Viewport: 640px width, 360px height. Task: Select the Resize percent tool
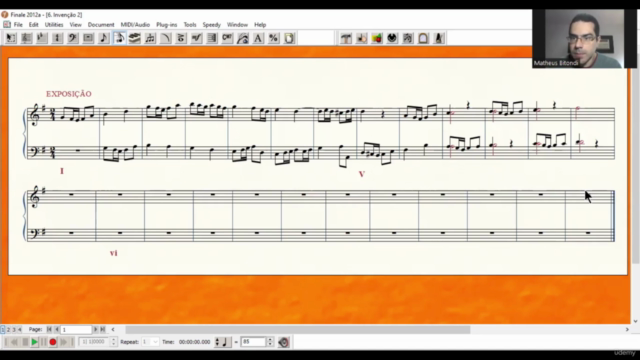tap(273, 38)
